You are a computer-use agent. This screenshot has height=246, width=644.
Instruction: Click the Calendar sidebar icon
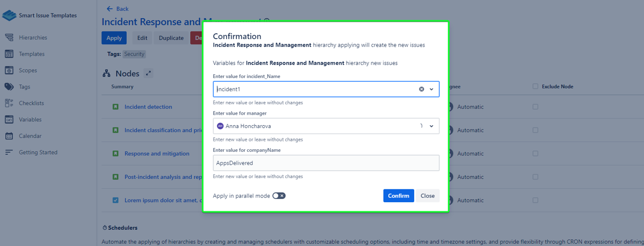click(9, 136)
